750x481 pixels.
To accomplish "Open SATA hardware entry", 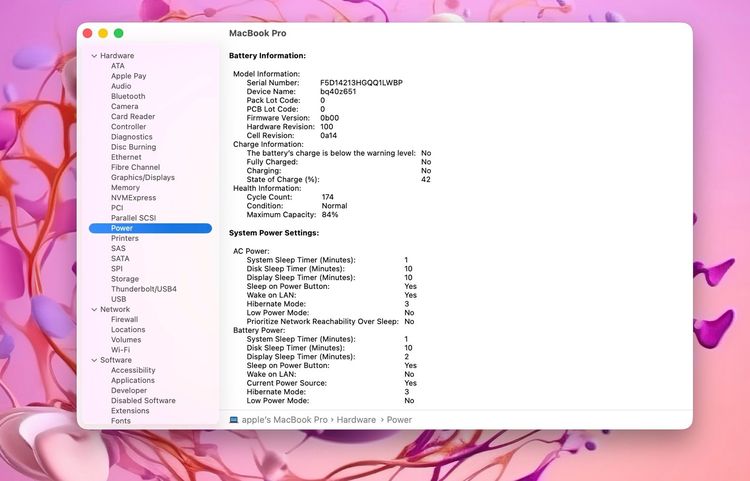I will (x=120, y=259).
